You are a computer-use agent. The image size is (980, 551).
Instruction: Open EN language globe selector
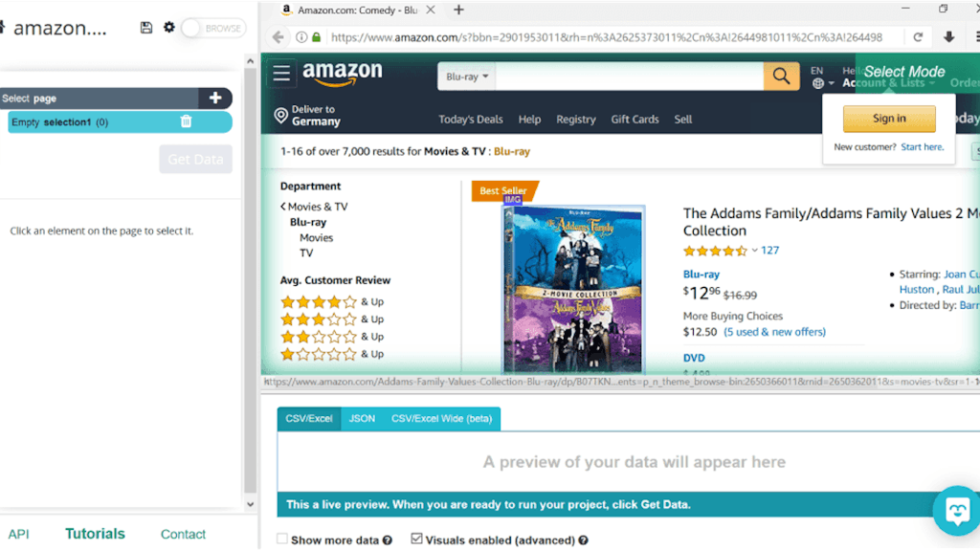click(821, 77)
